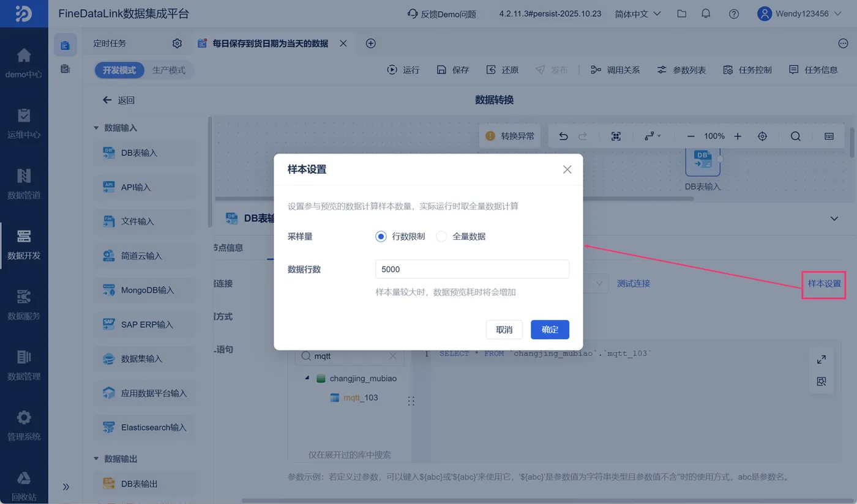The image size is (857, 504).
Task: Click the keyboard shortcuts icon
Action: (x=829, y=136)
